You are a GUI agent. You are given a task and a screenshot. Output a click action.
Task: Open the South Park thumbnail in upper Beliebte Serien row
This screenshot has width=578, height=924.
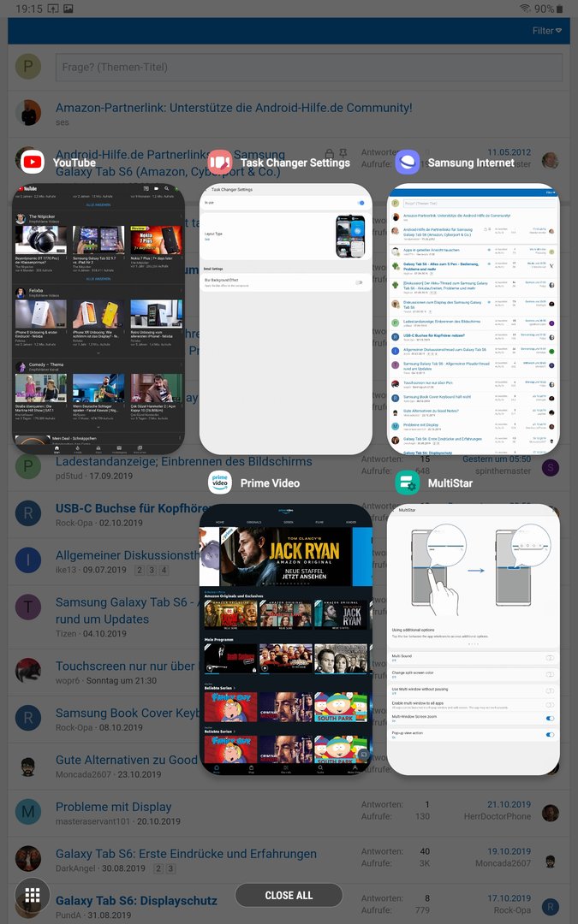click(341, 708)
